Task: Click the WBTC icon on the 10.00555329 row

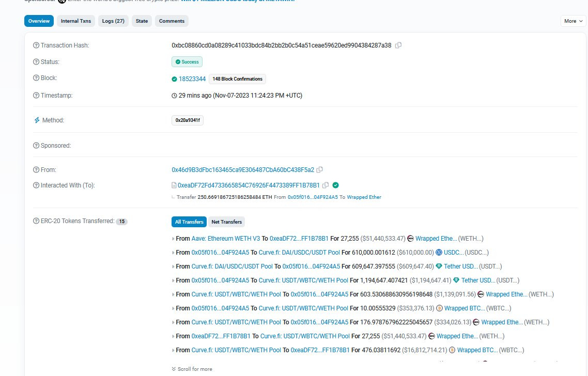Action: coord(439,308)
